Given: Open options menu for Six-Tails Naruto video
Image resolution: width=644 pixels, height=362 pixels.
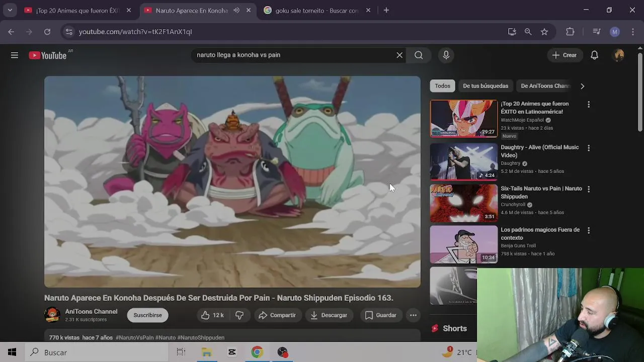Looking at the screenshot, I should pyautogui.click(x=589, y=189).
